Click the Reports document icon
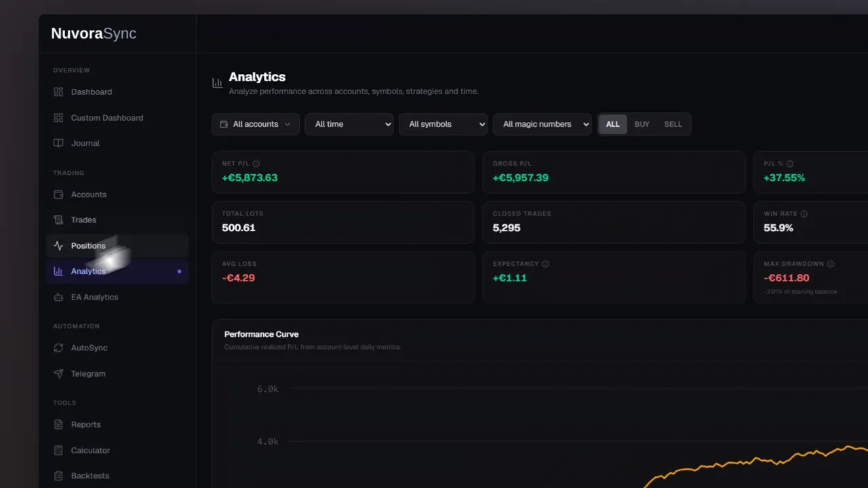 [x=58, y=424]
